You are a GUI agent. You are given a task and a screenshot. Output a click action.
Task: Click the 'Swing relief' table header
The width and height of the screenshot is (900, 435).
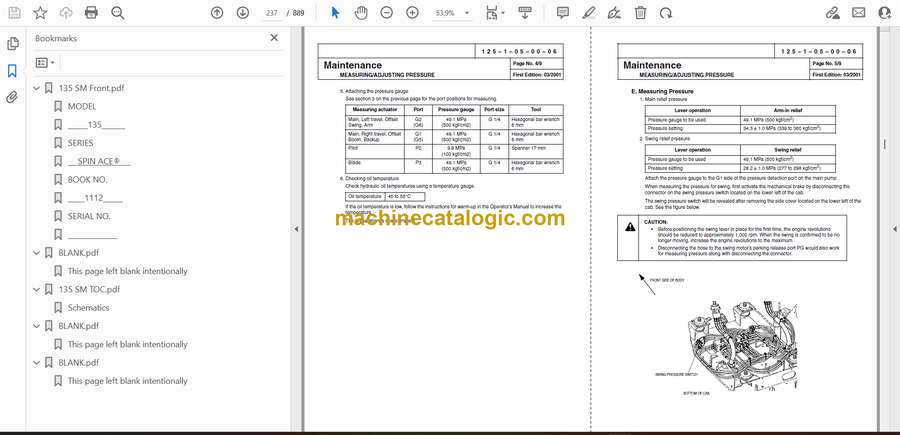click(788, 149)
